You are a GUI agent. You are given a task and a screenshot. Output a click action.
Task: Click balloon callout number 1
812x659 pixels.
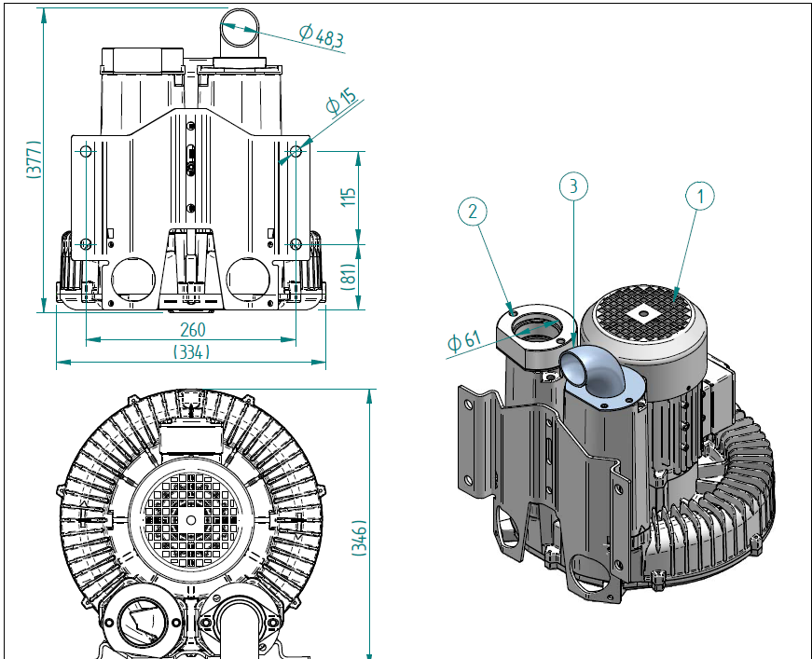point(699,196)
